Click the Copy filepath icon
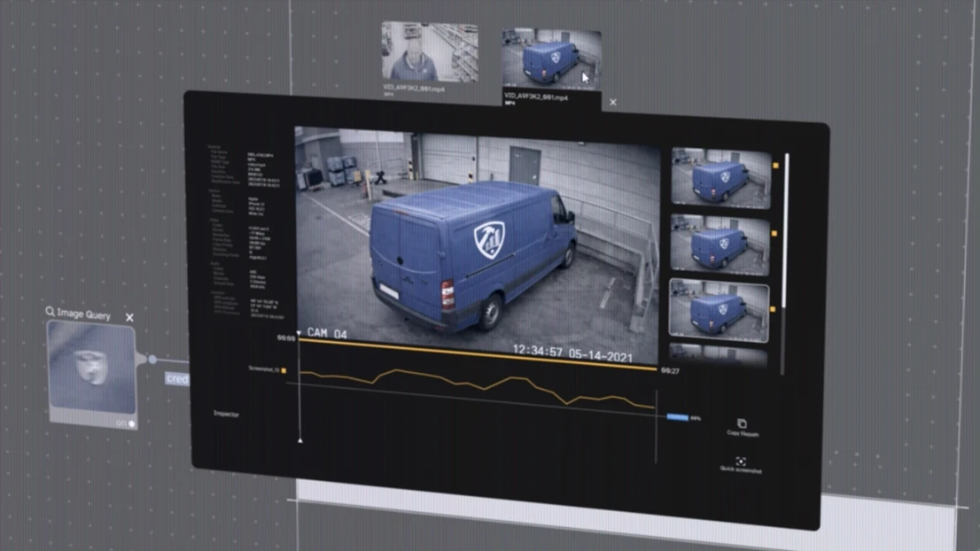Image resolution: width=980 pixels, height=551 pixels. click(742, 424)
